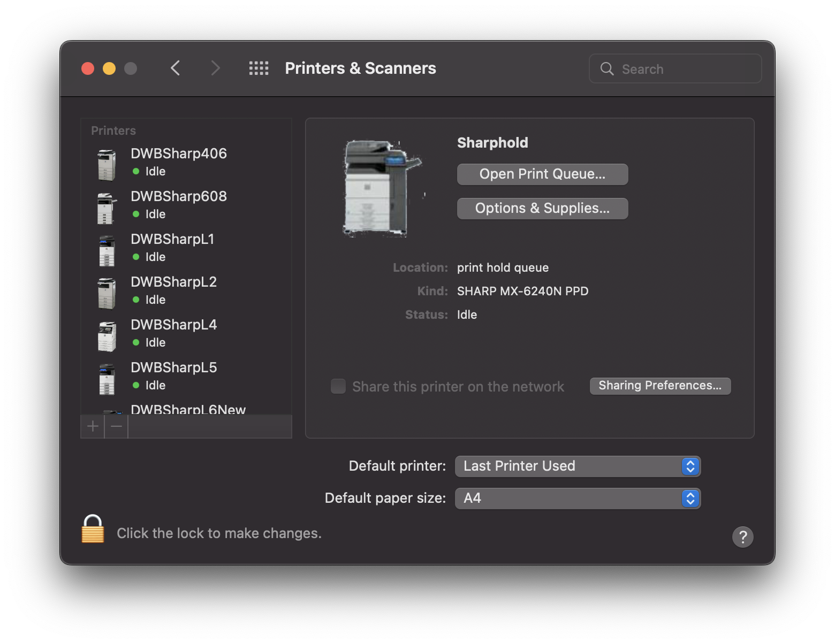Go back with the left chevron
The width and height of the screenshot is (835, 644).
[176, 68]
